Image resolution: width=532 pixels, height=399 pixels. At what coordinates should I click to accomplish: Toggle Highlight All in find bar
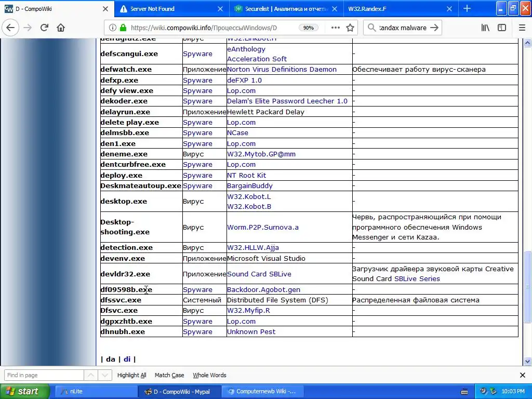(x=131, y=375)
